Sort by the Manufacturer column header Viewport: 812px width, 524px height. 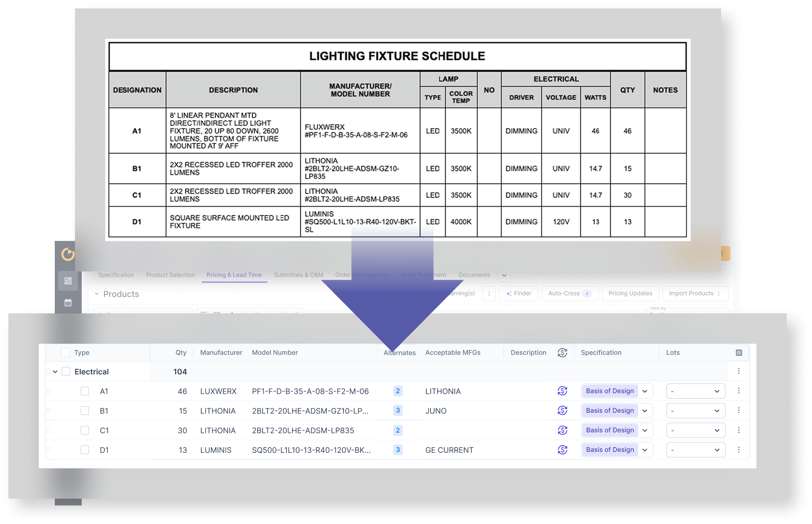coord(221,353)
